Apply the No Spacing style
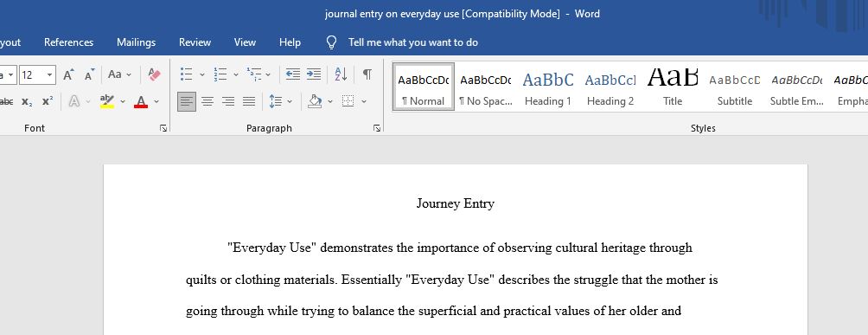Image resolution: width=868 pixels, height=335 pixels. pos(486,87)
